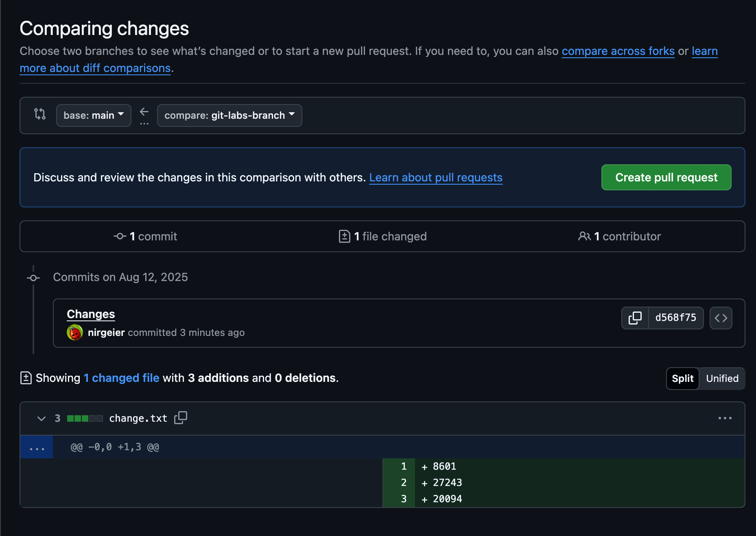Open learn more about diff comparisons link
Screen dimensions: 756x536
click(95, 68)
